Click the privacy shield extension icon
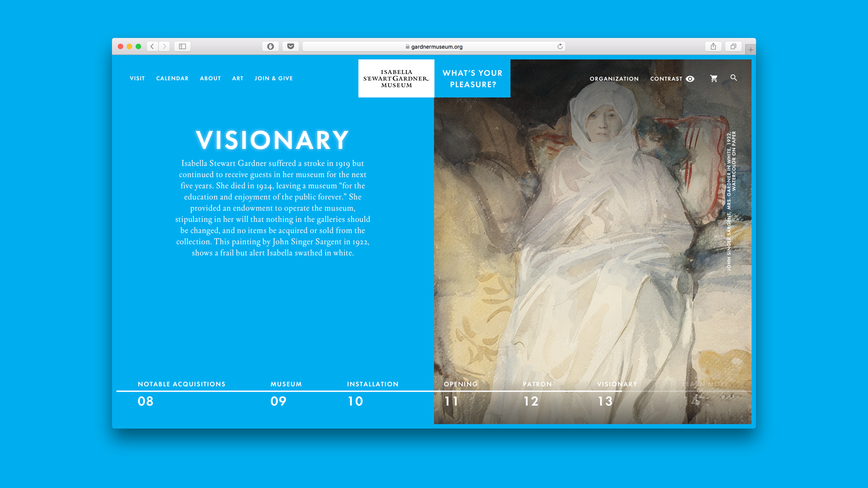 (x=270, y=47)
